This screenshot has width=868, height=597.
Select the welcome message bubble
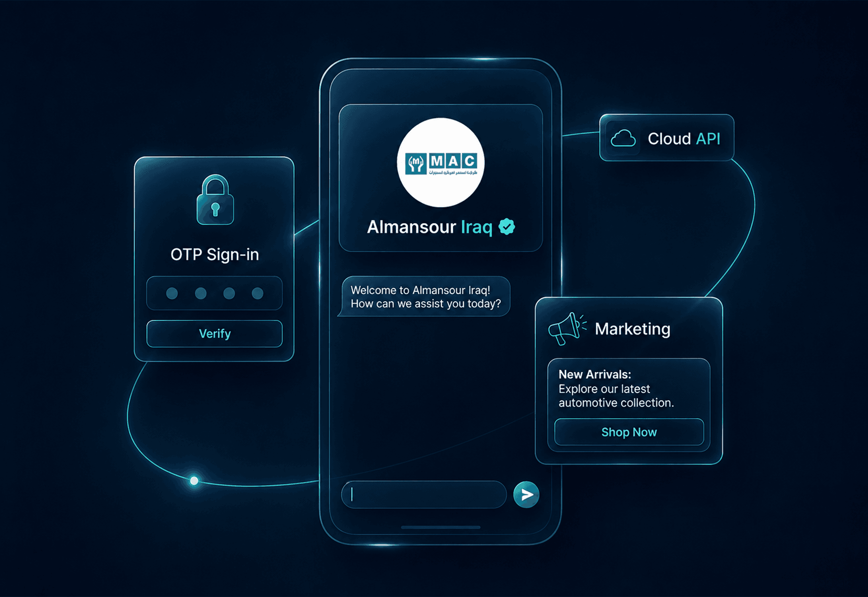pos(424,297)
